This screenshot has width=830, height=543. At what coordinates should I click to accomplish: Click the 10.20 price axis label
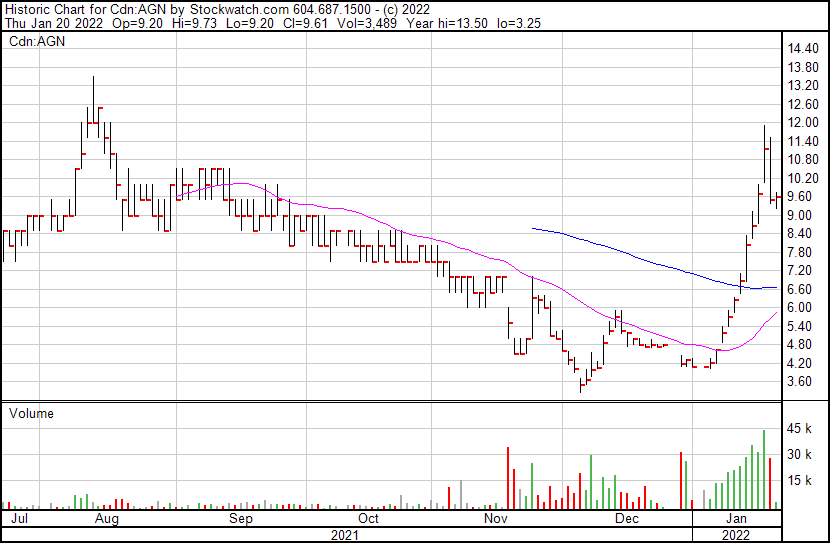point(803,178)
